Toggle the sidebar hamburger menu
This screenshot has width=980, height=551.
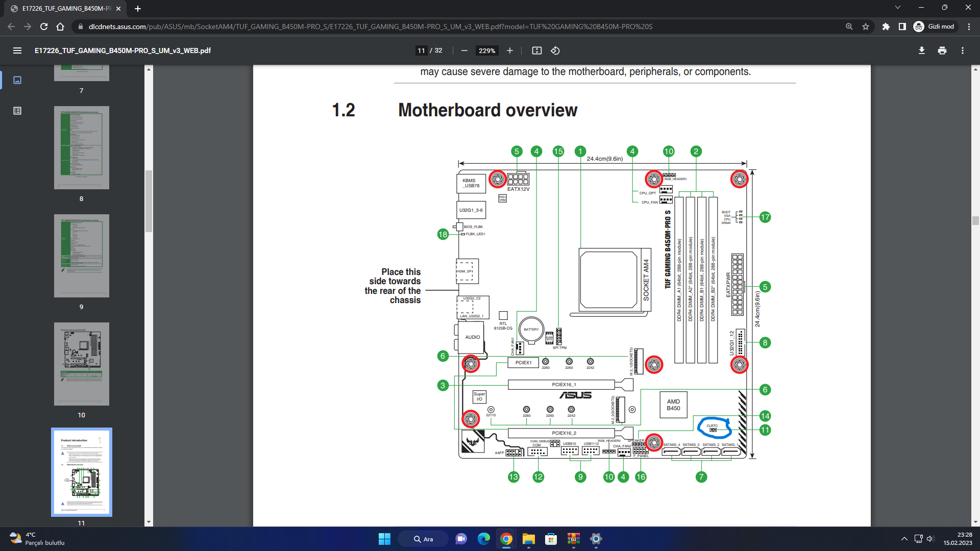point(17,51)
